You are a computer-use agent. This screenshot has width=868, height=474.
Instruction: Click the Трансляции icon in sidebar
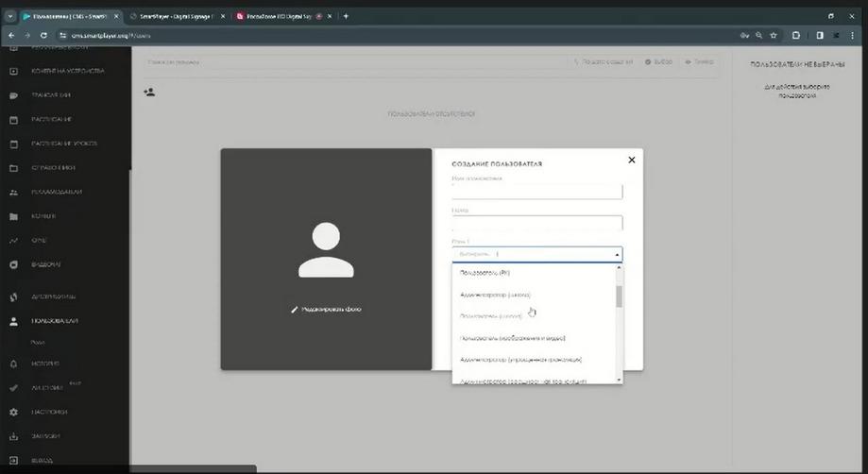click(x=14, y=95)
